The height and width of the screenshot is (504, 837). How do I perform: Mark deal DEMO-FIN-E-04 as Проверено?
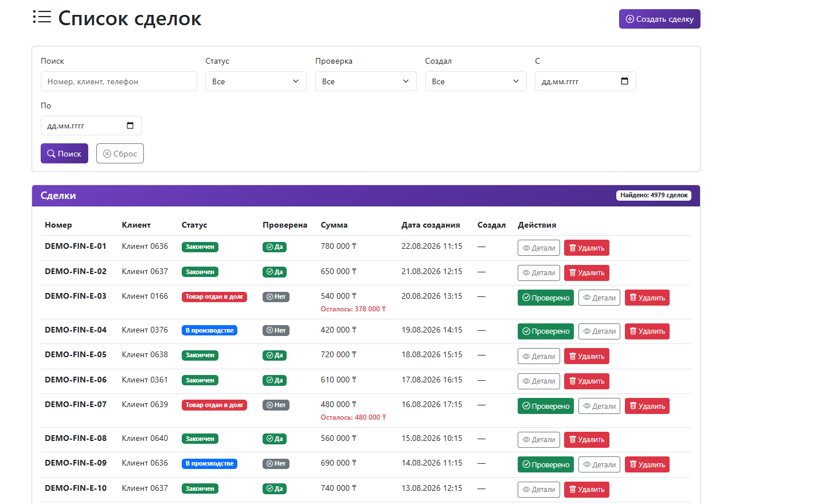546,331
